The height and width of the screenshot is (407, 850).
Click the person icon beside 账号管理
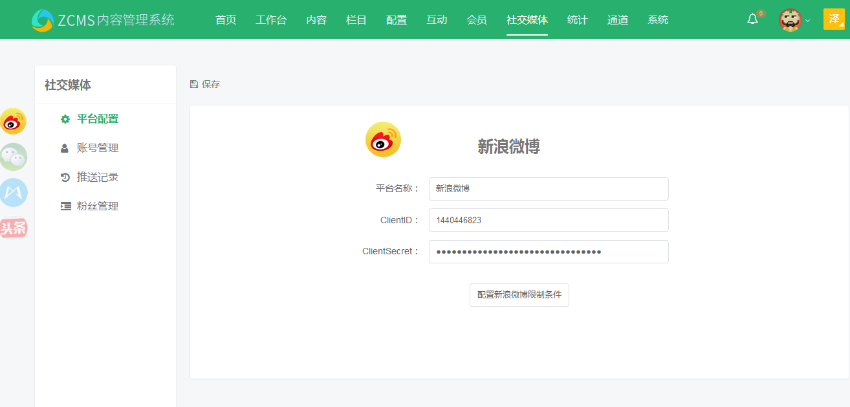(65, 148)
